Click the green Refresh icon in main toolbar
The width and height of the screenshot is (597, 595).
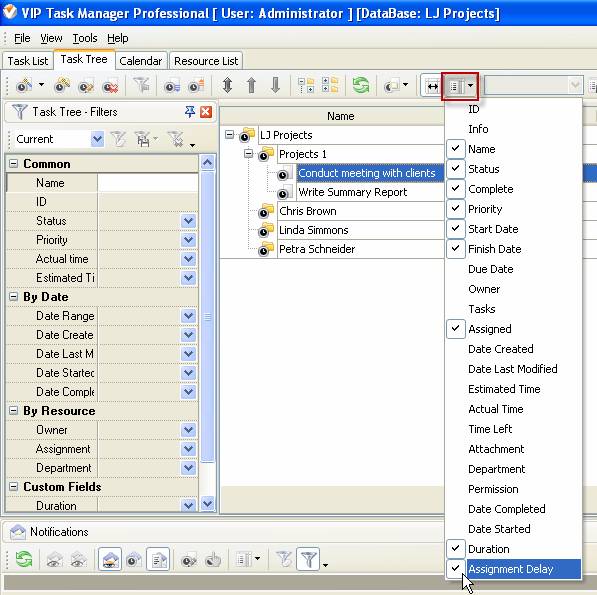[x=360, y=85]
